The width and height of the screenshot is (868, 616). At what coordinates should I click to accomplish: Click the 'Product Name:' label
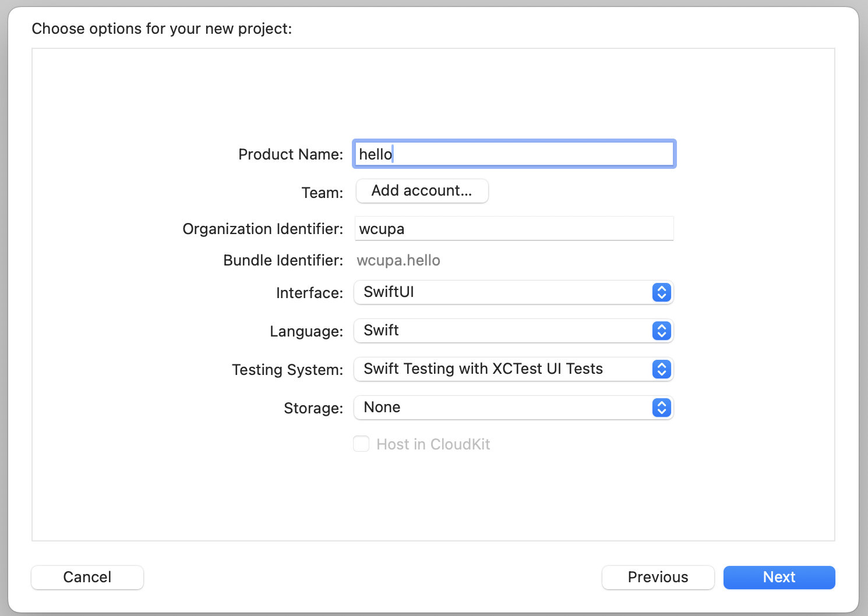(x=291, y=154)
